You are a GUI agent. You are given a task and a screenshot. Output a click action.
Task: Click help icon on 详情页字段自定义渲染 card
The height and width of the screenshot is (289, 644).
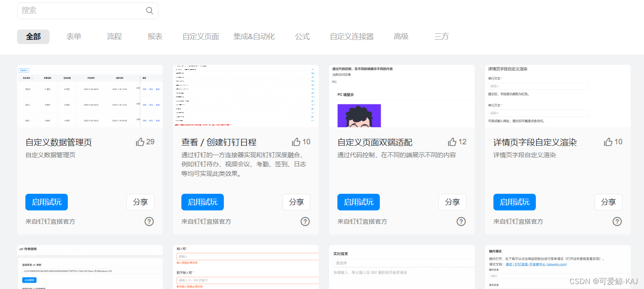click(617, 222)
